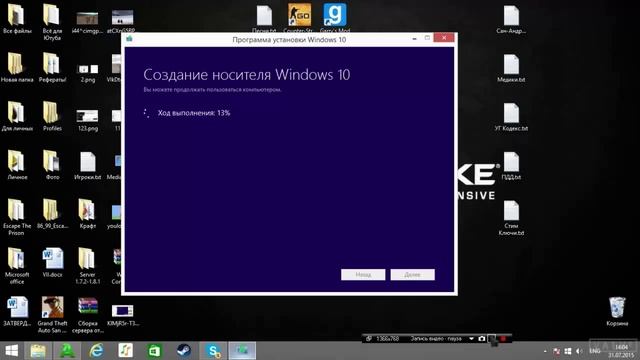Open the Все файлы folder on desktop
This screenshot has height=360, width=640.
coord(16,19)
